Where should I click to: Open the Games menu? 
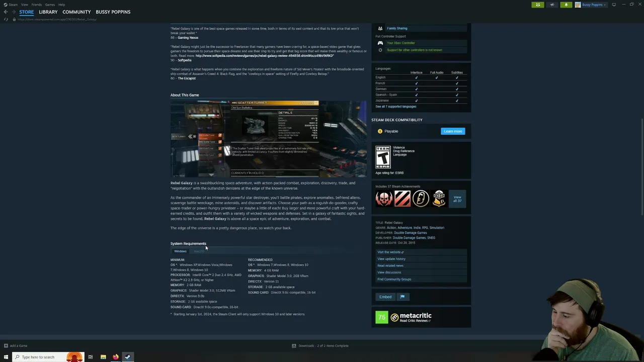(50, 5)
